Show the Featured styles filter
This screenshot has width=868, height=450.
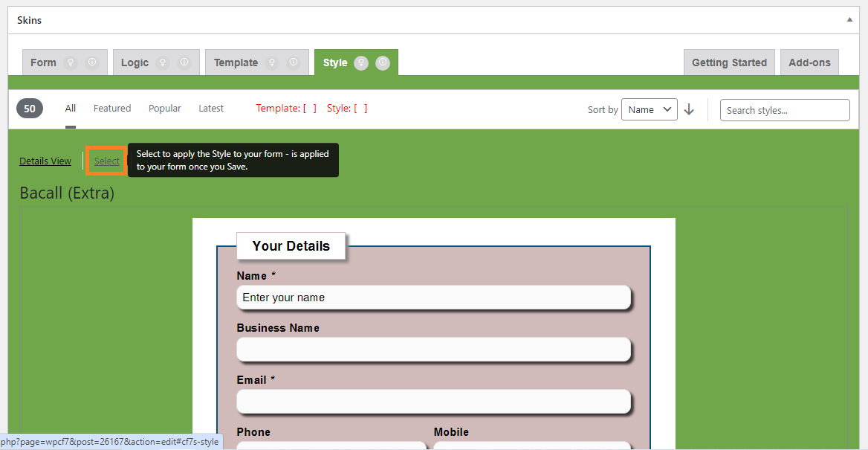click(112, 109)
